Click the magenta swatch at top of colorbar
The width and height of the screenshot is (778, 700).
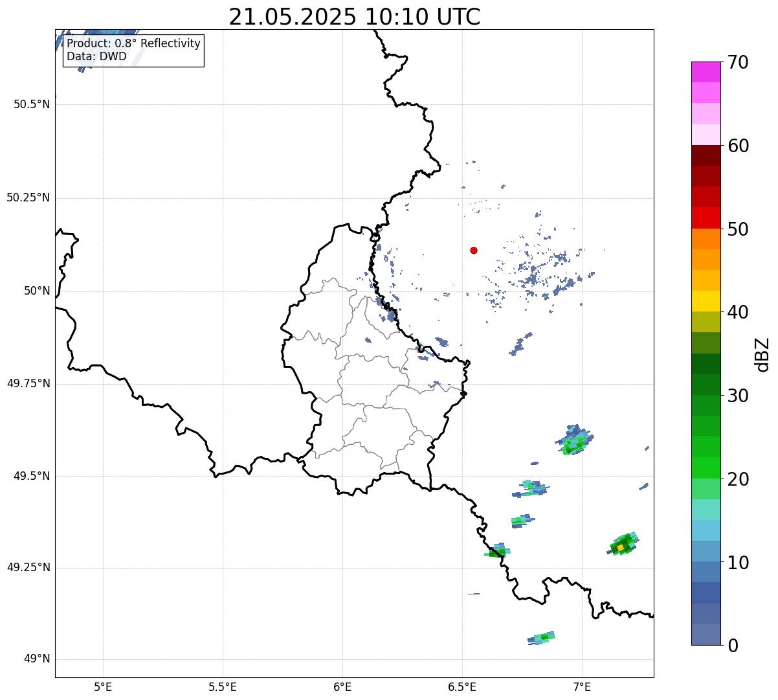click(706, 72)
